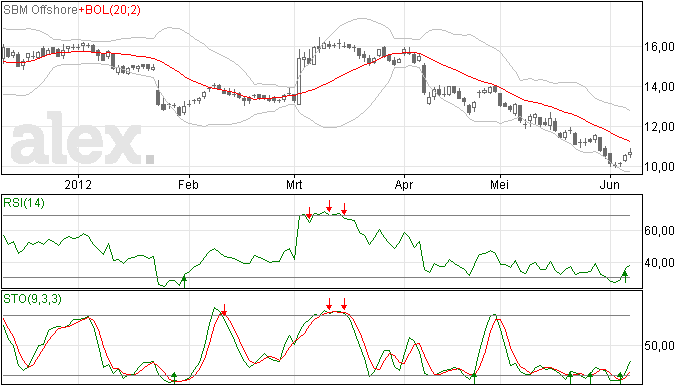Screen dimensions: 690x387
Task: Click the SBM Offshore chart title
Action: tap(40, 10)
